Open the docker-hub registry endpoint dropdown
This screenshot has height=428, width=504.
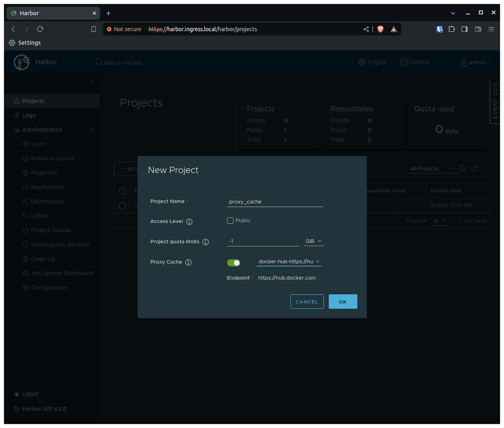[x=289, y=261]
